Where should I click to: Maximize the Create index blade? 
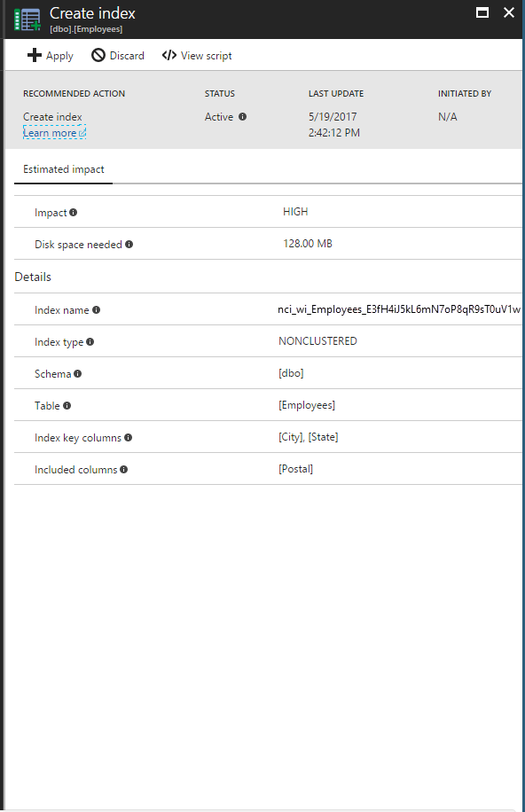pyautogui.click(x=482, y=12)
